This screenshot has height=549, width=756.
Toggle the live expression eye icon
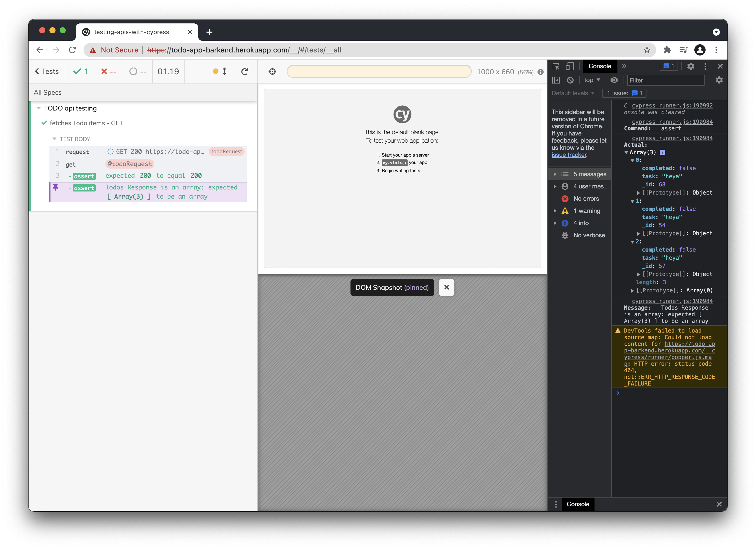tap(614, 80)
